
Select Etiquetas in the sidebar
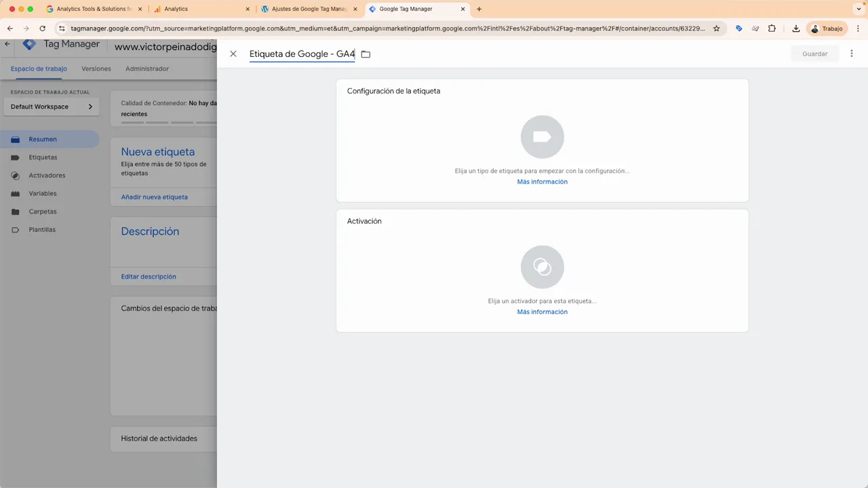coord(43,157)
